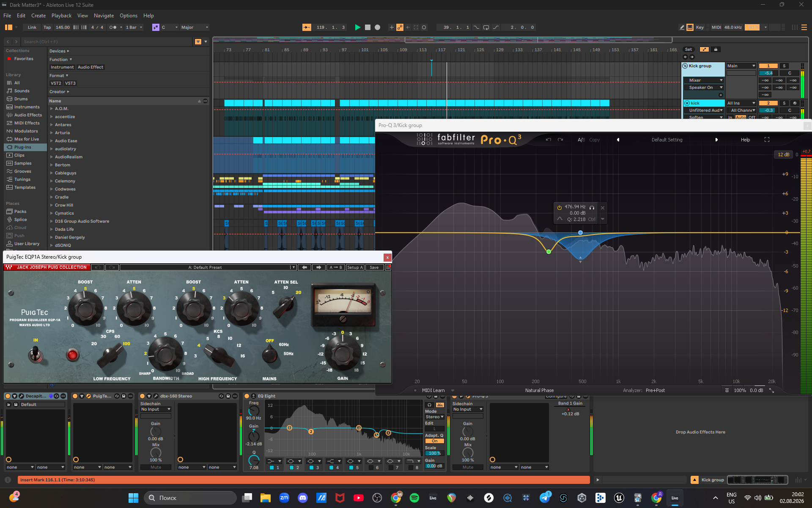Click the Link button

coord(32,28)
